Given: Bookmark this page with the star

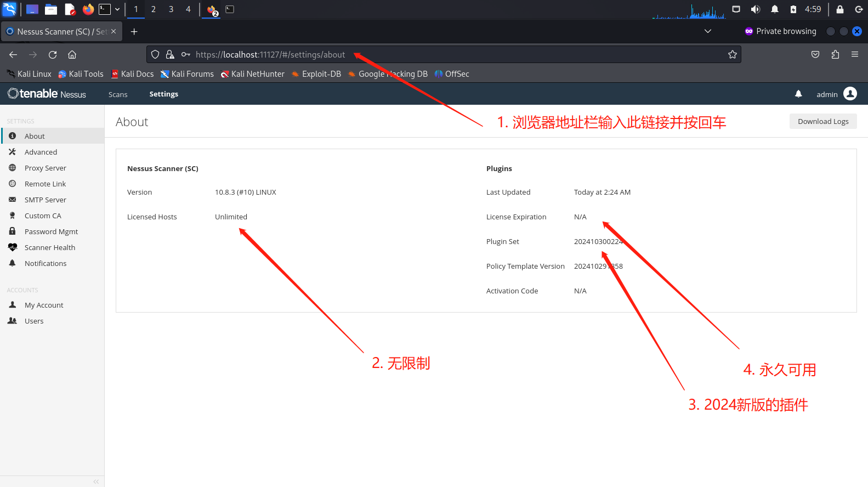Looking at the screenshot, I should [x=732, y=54].
